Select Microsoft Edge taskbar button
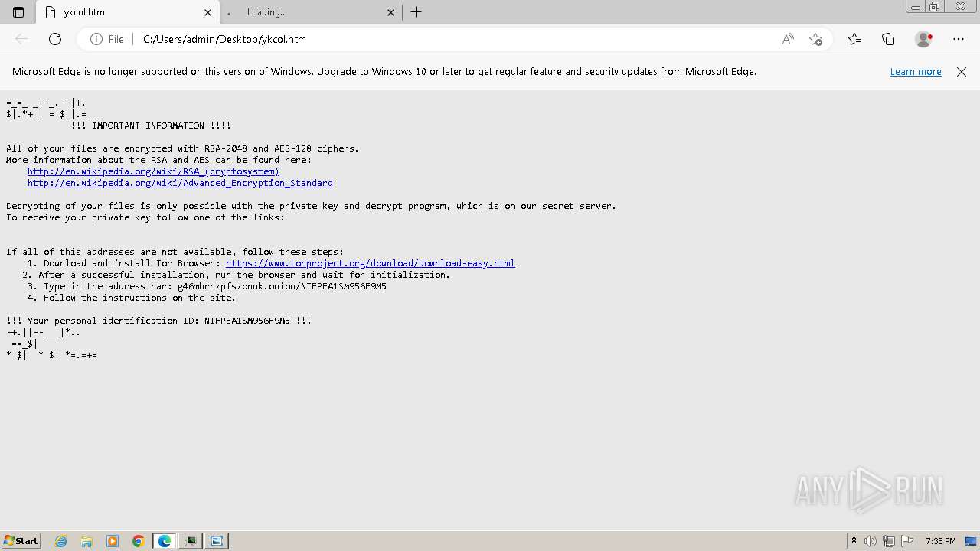Screen dimensions: 980x551 [165, 541]
